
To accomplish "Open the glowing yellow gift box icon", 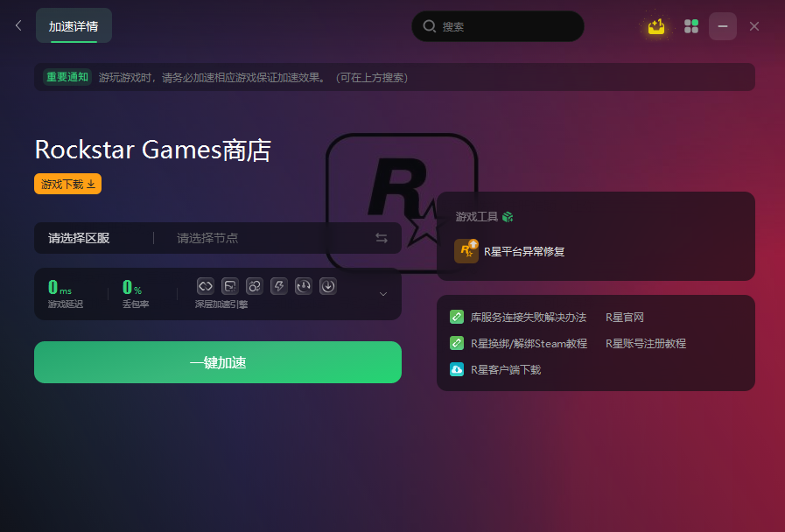I will point(655,26).
